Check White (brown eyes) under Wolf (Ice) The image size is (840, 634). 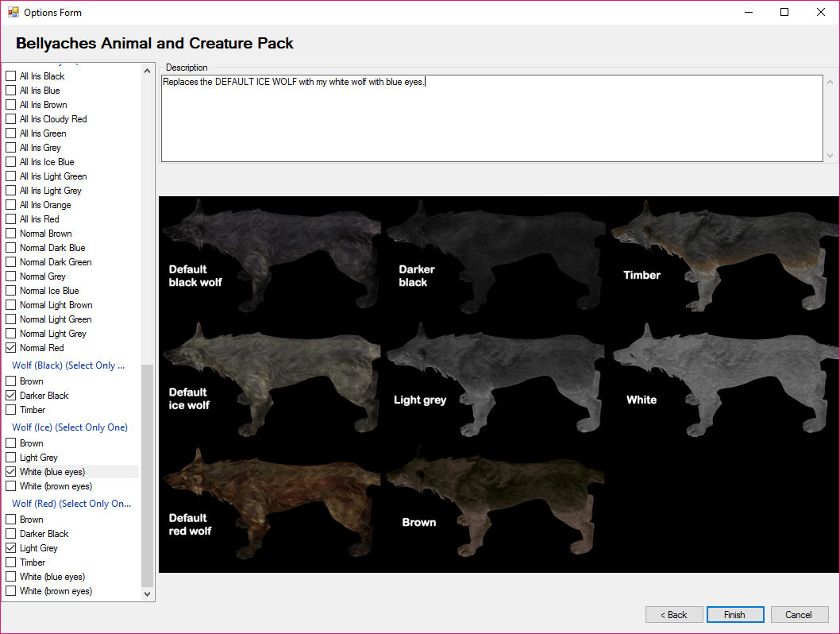[10, 486]
